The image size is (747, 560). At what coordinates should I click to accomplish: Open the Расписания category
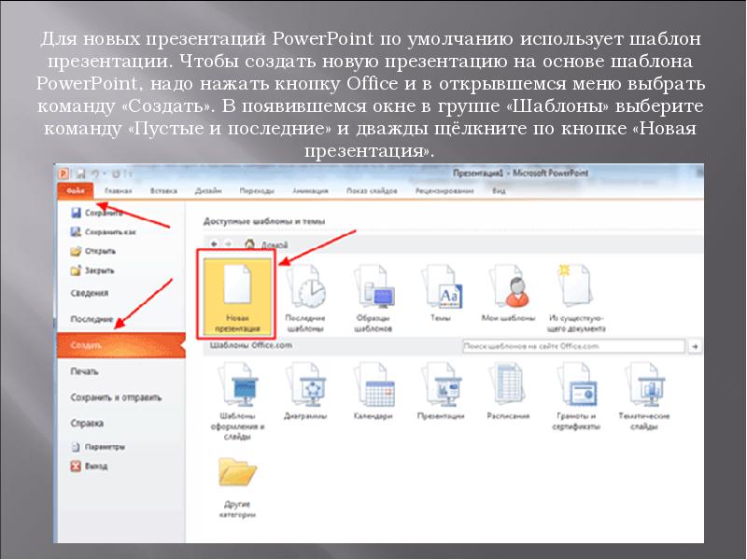pyautogui.click(x=508, y=390)
